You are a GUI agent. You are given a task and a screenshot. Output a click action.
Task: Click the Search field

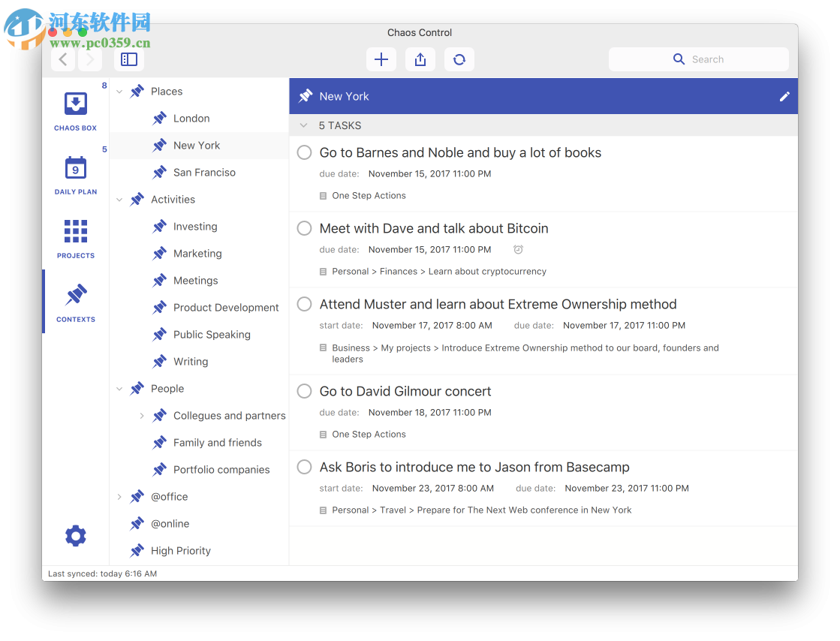coord(698,59)
